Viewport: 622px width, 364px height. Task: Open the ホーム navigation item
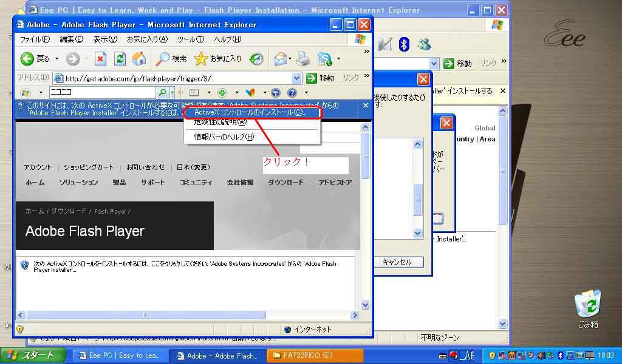coord(35,183)
